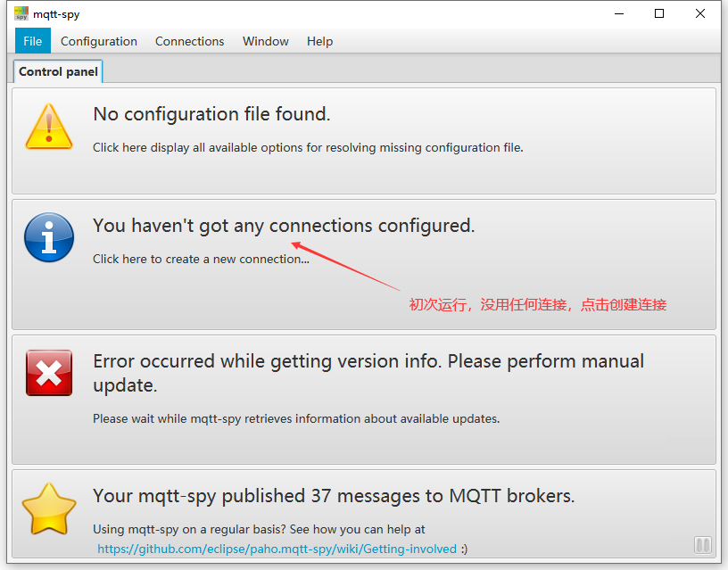The height and width of the screenshot is (570, 728).
Task: Select the Control panel tab
Action: [58, 72]
